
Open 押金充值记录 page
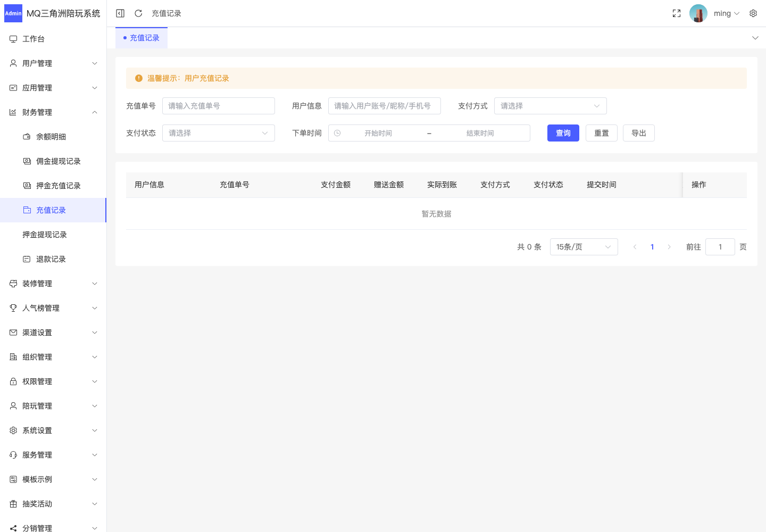(x=53, y=186)
